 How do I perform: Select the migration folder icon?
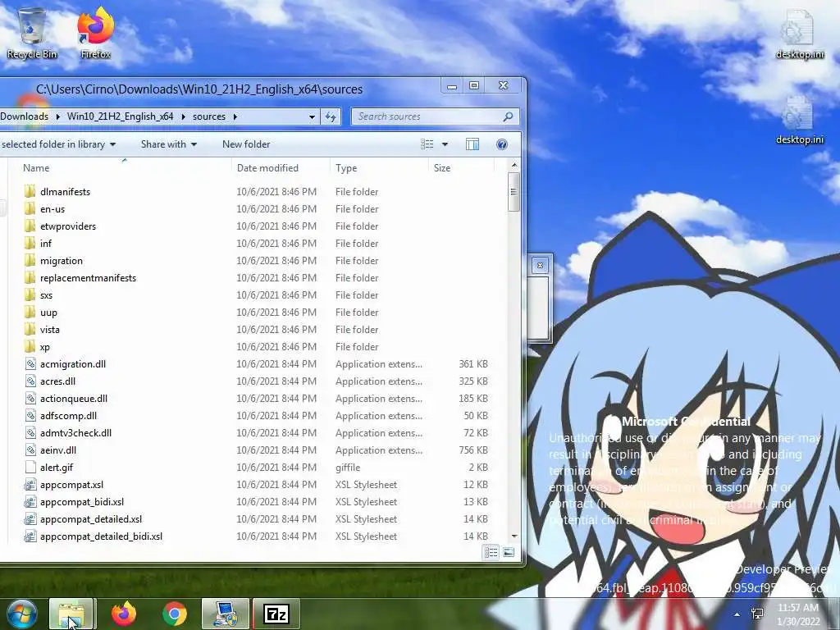(x=30, y=260)
